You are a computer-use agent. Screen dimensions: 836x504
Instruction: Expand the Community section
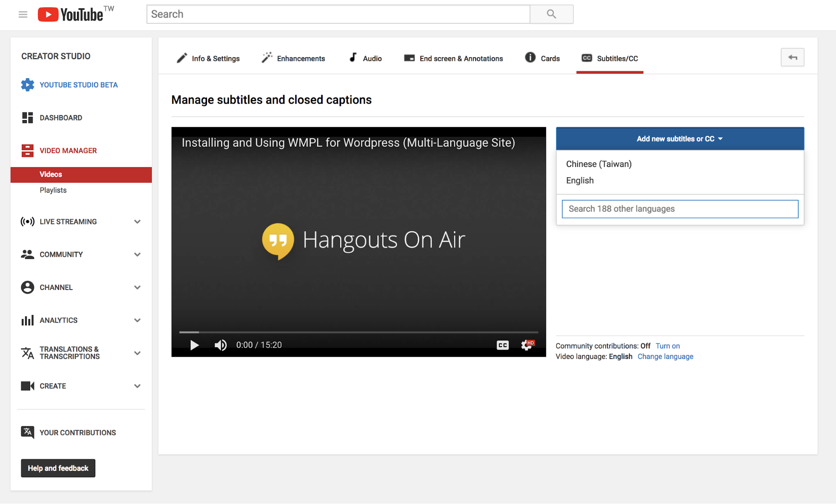tap(137, 254)
